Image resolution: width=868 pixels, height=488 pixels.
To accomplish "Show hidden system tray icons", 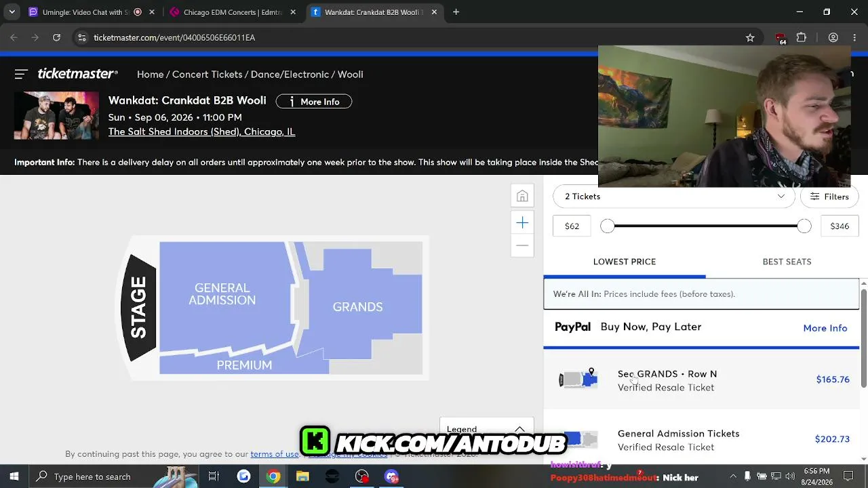I will pos(732,476).
